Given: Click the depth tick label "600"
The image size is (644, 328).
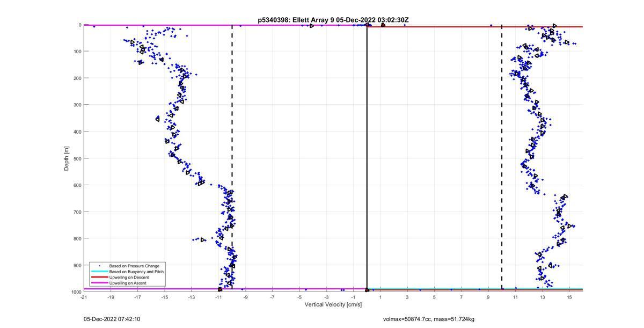Looking at the screenshot, I should [x=77, y=185].
